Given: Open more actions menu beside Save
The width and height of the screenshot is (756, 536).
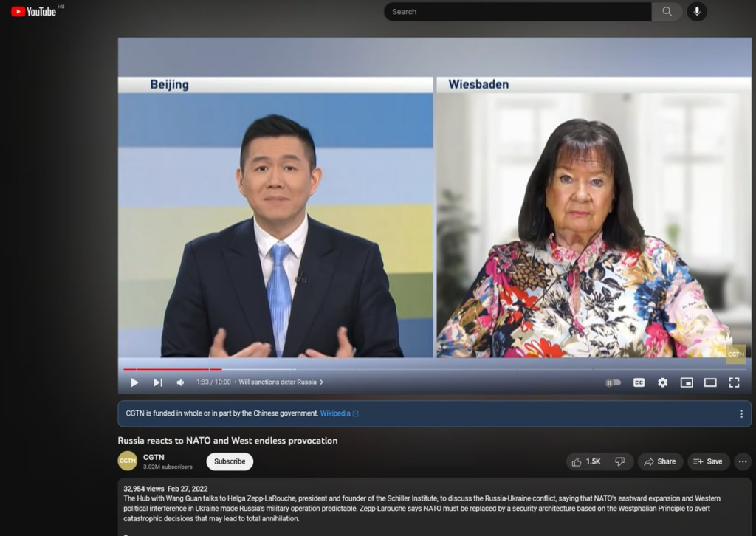Looking at the screenshot, I should (743, 461).
